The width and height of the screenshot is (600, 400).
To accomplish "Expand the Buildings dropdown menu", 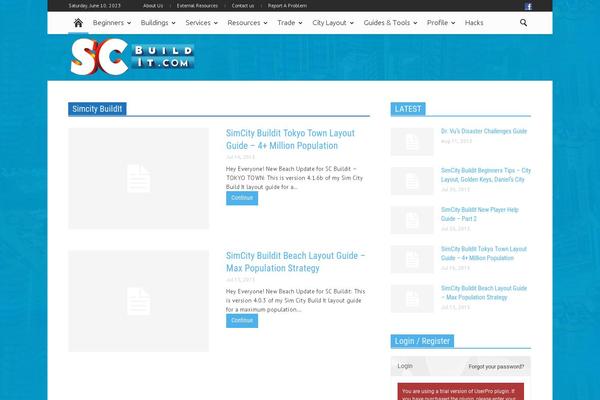I will click(158, 23).
